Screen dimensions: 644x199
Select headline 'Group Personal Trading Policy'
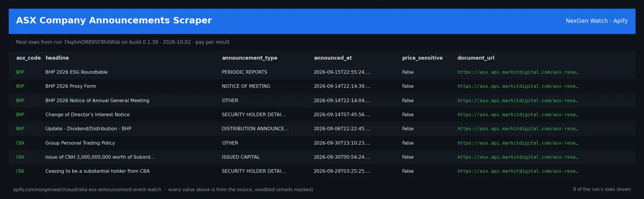tap(80, 143)
